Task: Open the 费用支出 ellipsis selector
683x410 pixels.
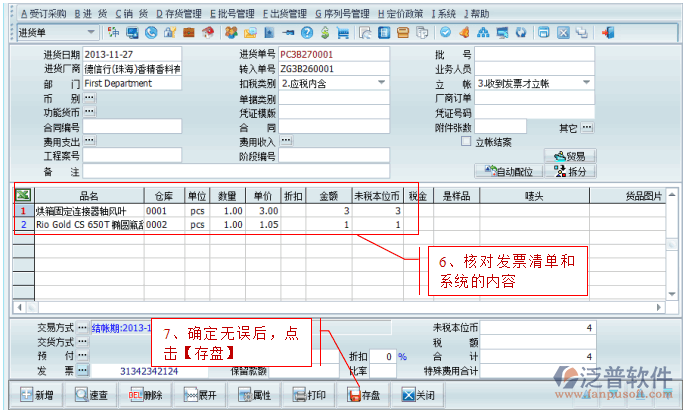Action: (x=89, y=141)
